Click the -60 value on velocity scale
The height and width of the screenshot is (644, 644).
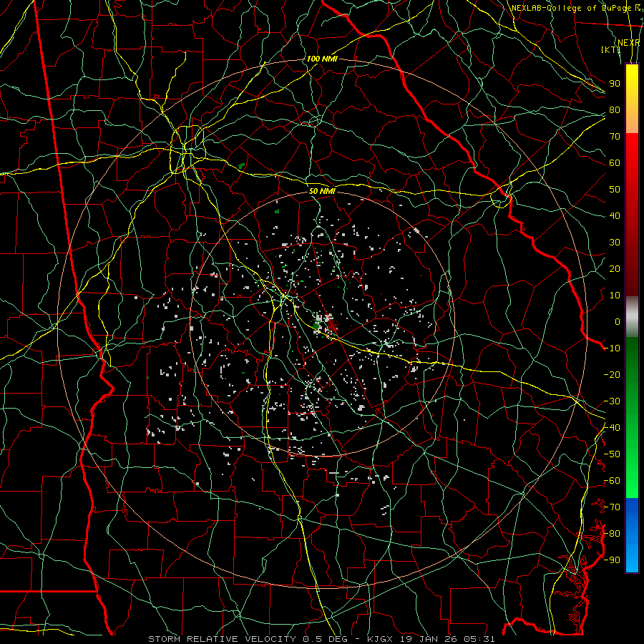pyautogui.click(x=612, y=481)
